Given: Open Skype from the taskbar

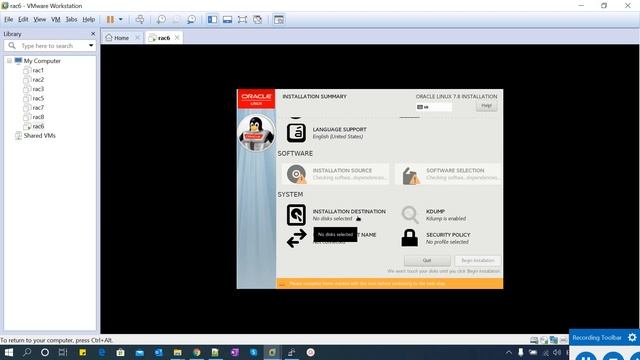Looking at the screenshot, I should [x=253, y=352].
